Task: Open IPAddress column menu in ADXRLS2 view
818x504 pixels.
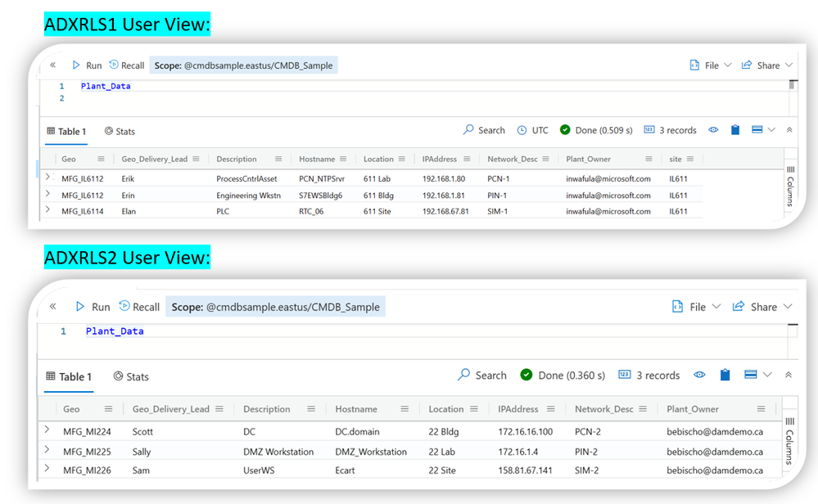Action: [550, 409]
